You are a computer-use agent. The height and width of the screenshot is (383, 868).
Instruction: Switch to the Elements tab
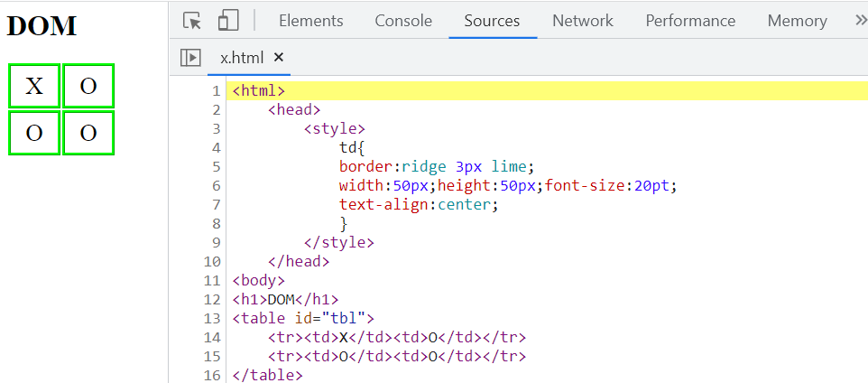(310, 21)
